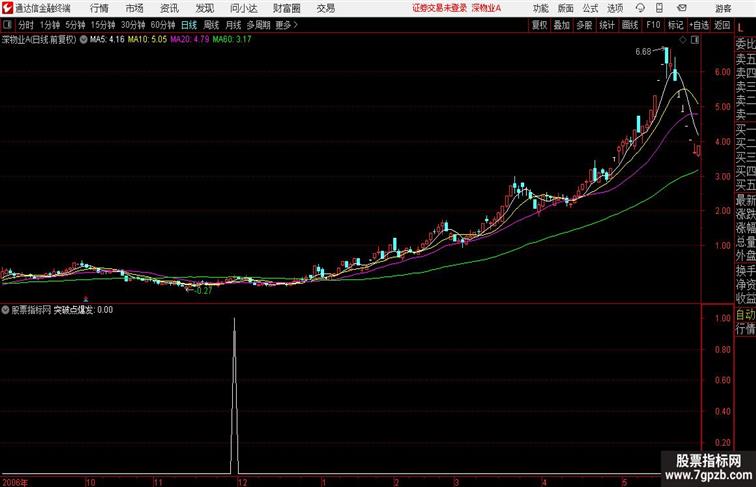
Task: Click the 统计 statistics button
Action: pos(607,25)
